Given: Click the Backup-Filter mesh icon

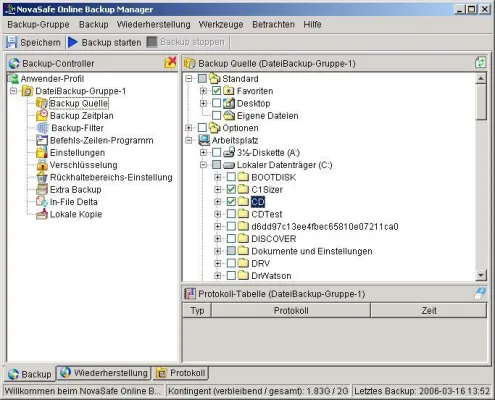Looking at the screenshot, I should pyautogui.click(x=42, y=128).
